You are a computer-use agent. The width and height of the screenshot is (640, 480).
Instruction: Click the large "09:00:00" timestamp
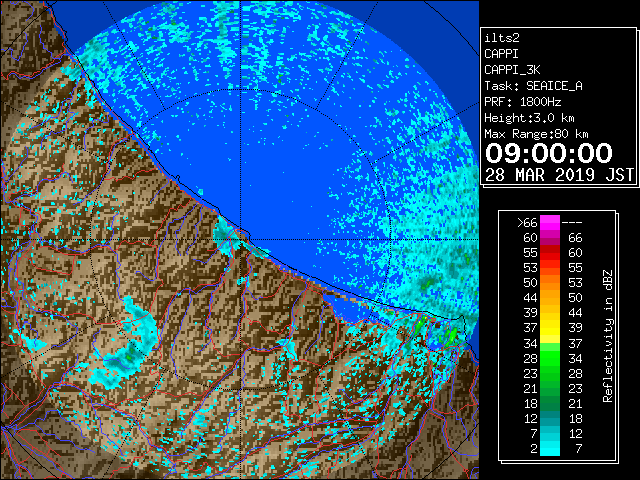[549, 153]
